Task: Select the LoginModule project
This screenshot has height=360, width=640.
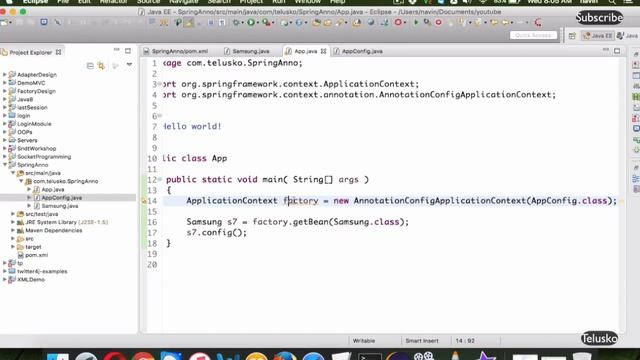Action: pyautogui.click(x=34, y=124)
